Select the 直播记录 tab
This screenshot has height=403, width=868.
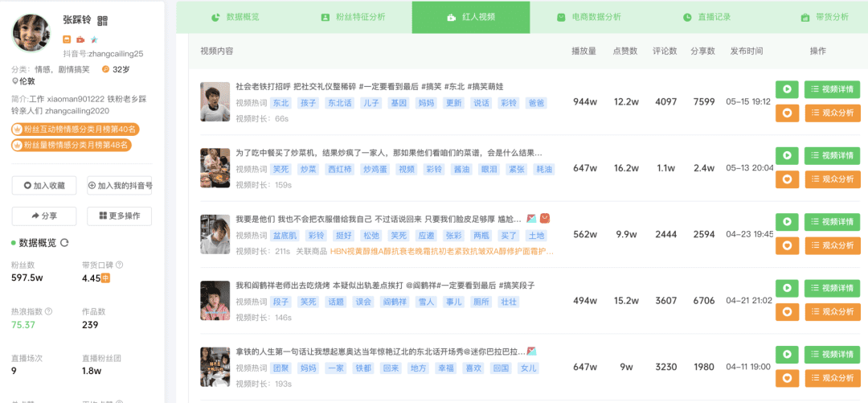coord(706,17)
